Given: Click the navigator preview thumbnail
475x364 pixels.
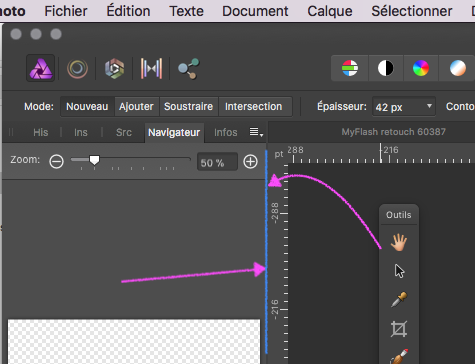Looking at the screenshot, I should point(134,342).
